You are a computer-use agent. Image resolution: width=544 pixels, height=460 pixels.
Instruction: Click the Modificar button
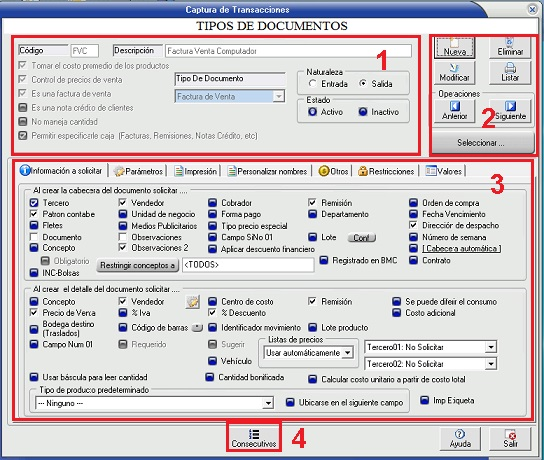click(454, 73)
